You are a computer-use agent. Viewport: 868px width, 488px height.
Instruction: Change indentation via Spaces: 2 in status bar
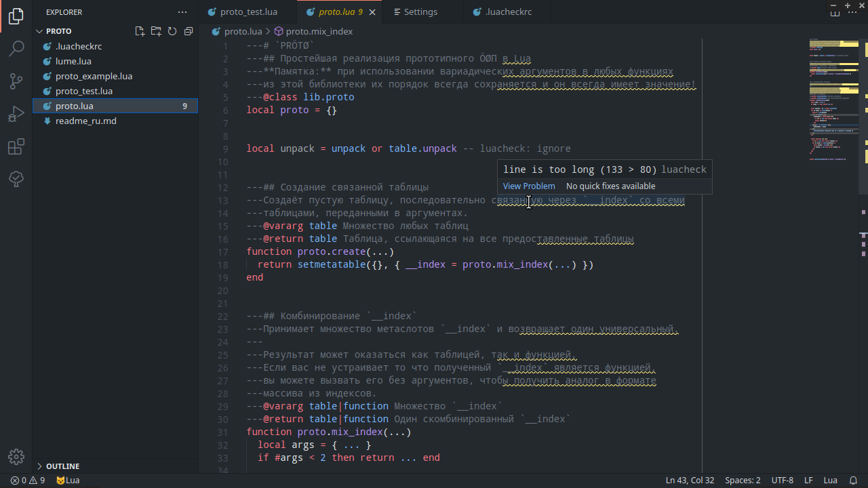(x=743, y=480)
